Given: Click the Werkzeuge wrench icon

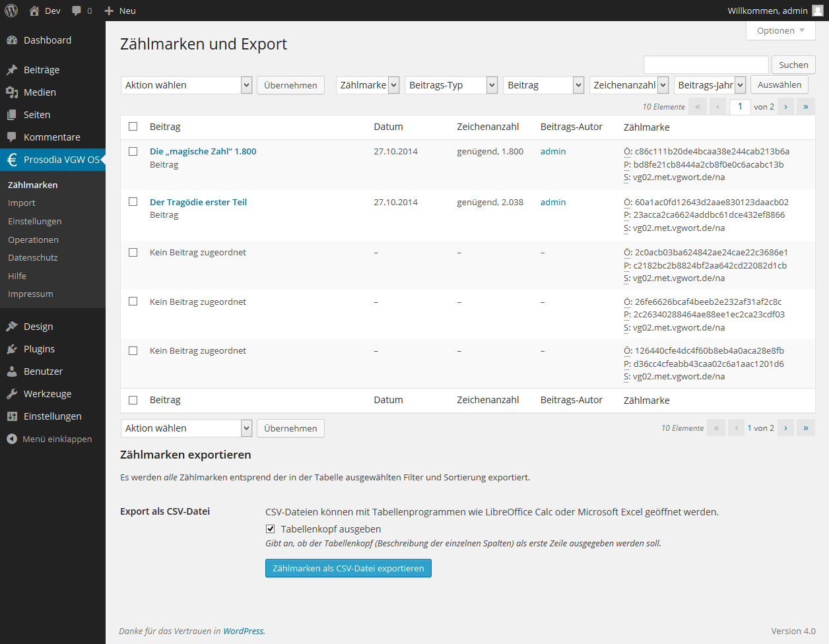Looking at the screenshot, I should point(12,394).
